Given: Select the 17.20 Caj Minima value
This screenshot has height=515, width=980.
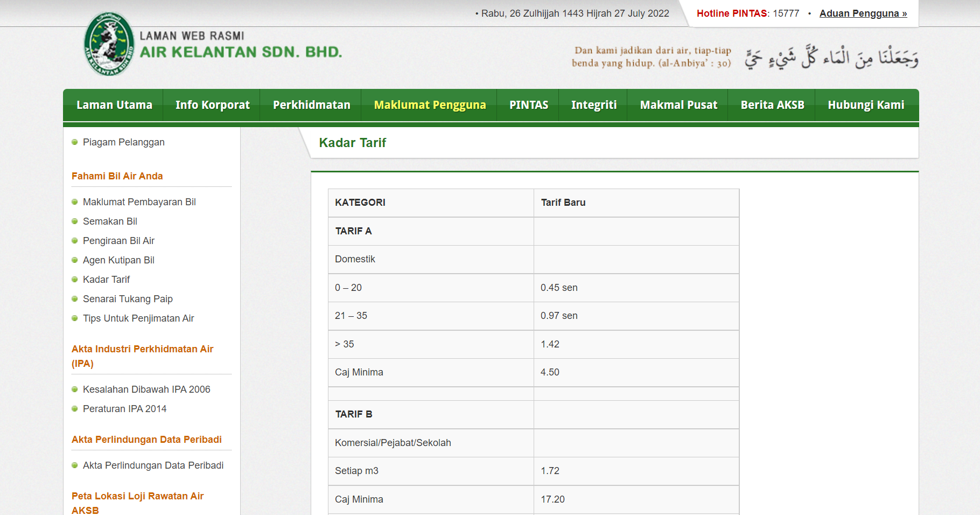Looking at the screenshot, I should [x=636, y=499].
